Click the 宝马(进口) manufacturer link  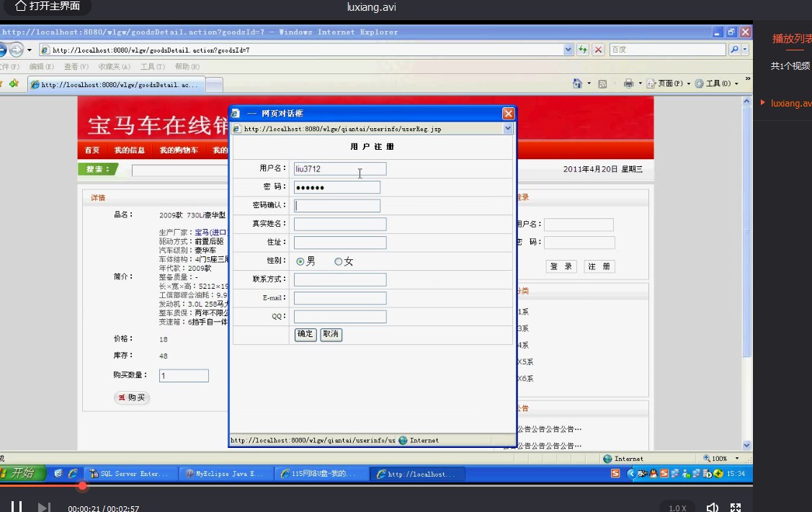coord(211,233)
